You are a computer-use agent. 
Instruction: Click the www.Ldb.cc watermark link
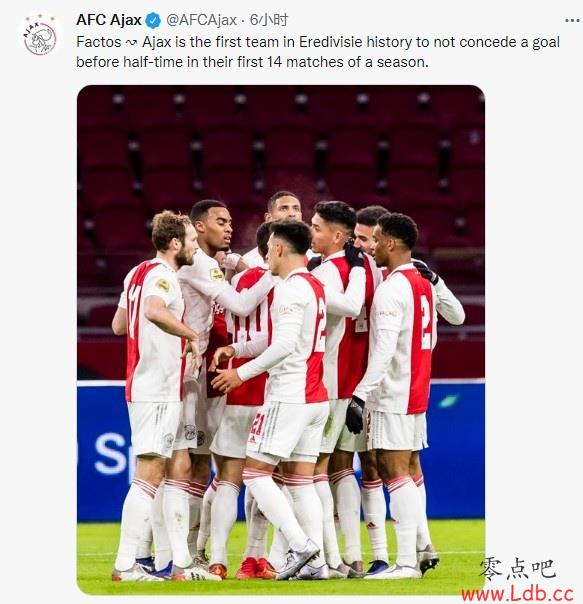coord(517,594)
